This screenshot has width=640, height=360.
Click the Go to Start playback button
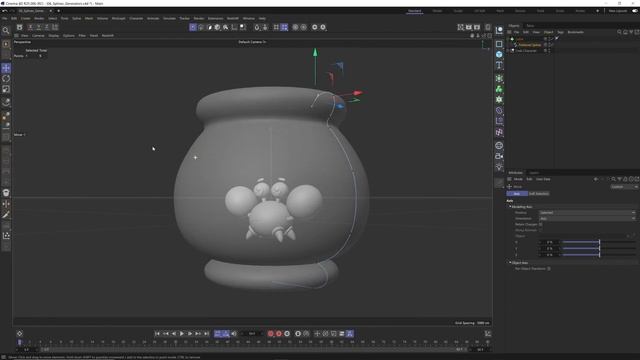[157, 333]
